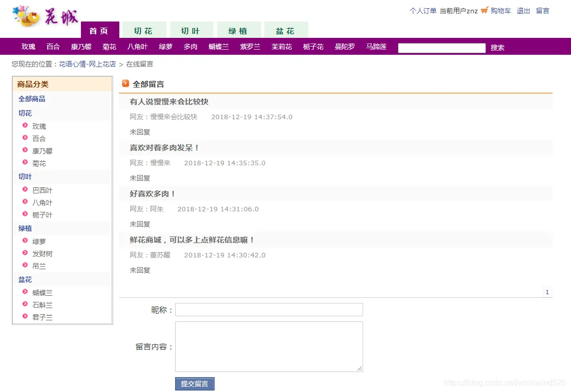Click message title 好喜欢多肉！
Image resolution: width=571 pixels, height=392 pixels.
click(x=153, y=193)
